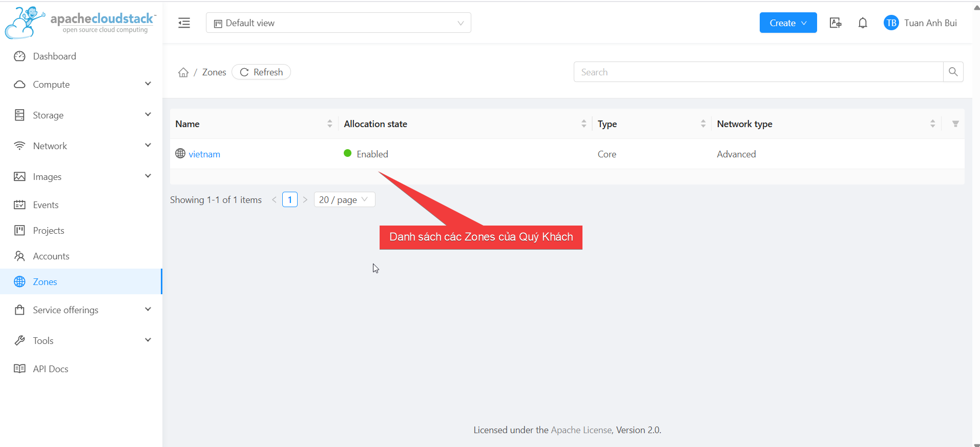Click the search magnifier icon
The height and width of the screenshot is (447, 980).
click(x=953, y=72)
